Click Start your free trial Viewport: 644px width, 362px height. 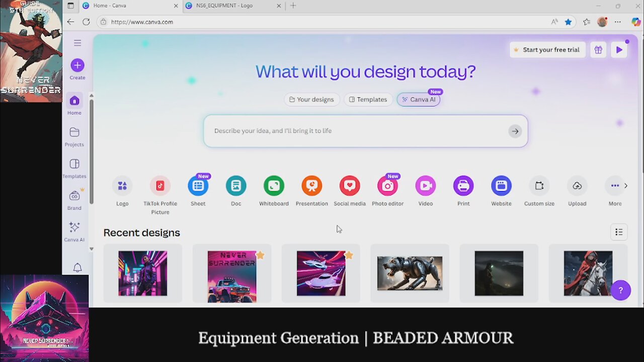(547, 50)
